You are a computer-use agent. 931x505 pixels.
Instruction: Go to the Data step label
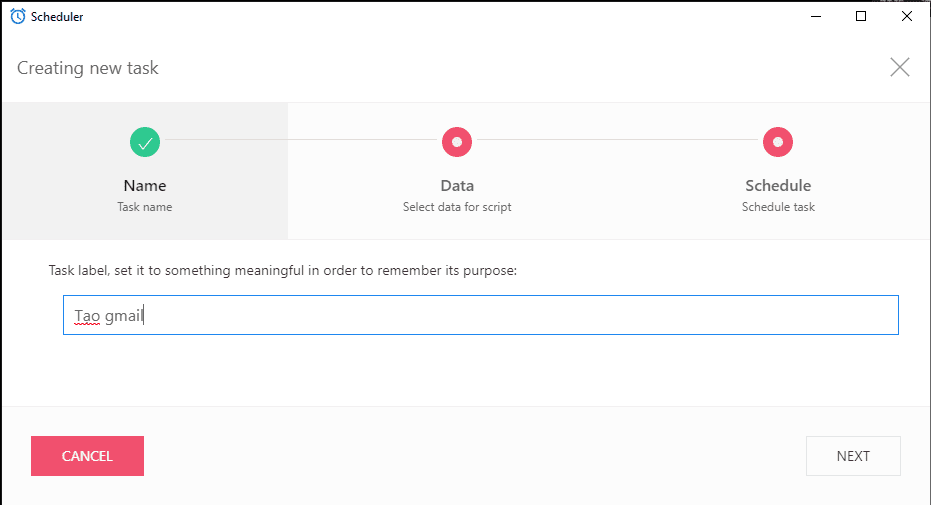[457, 185]
